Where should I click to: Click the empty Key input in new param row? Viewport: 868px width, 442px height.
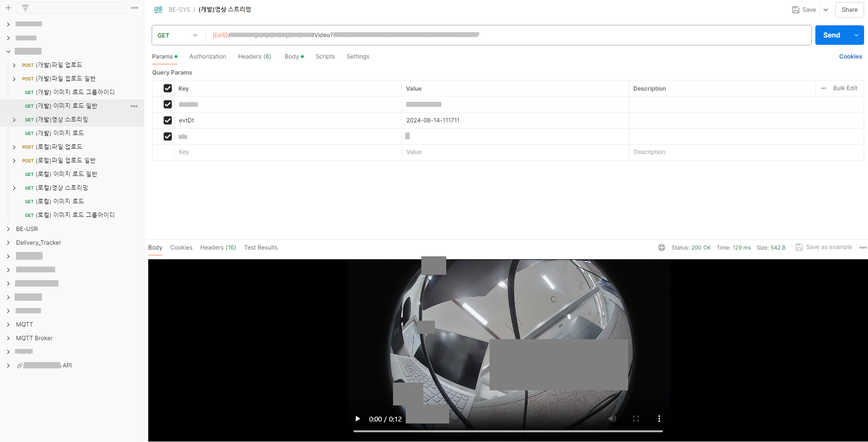(x=288, y=152)
